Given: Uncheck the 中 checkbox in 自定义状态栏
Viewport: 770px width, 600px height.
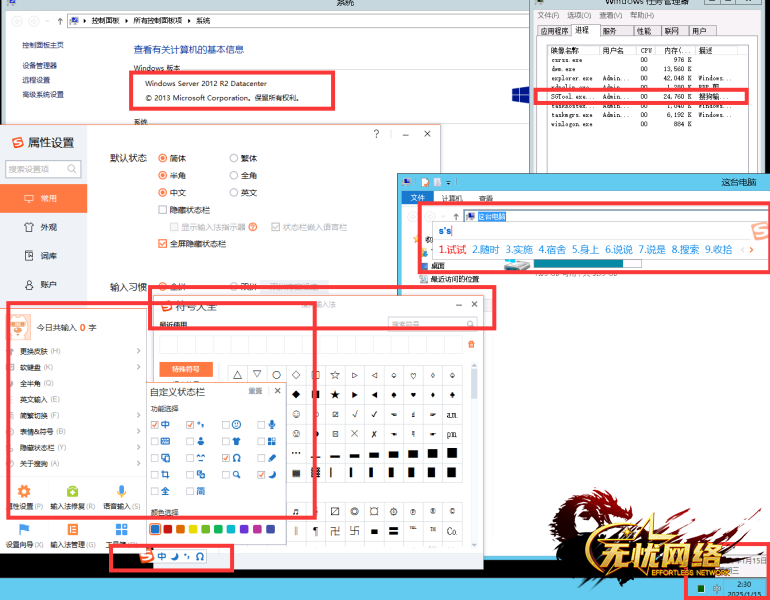Looking at the screenshot, I should 155,425.
